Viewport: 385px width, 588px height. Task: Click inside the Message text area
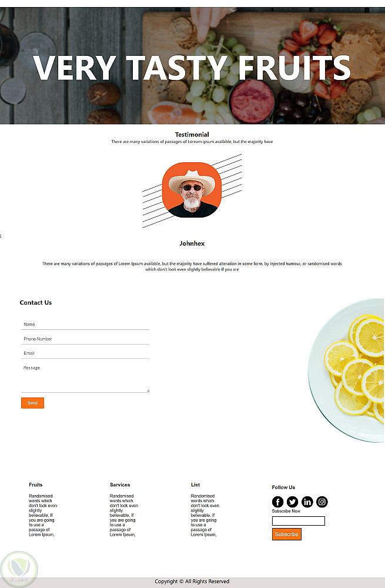pyautogui.click(x=85, y=377)
